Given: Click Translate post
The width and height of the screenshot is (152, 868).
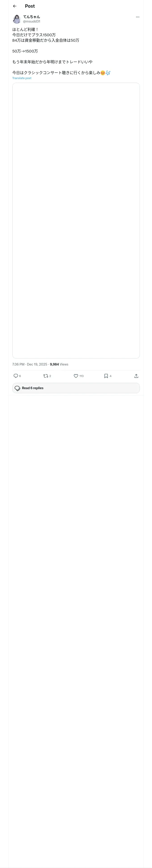Looking at the screenshot, I should (x=22, y=78).
